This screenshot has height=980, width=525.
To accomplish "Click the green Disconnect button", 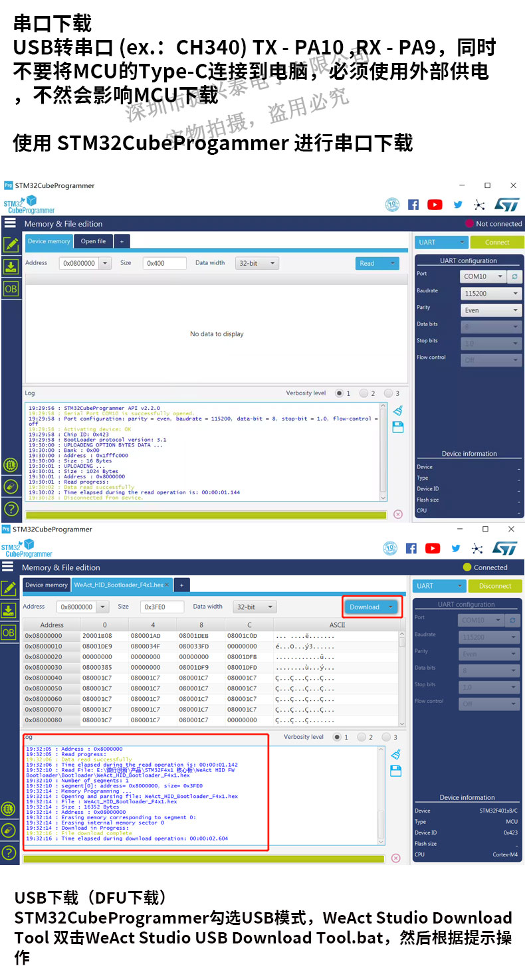I will pyautogui.click(x=495, y=586).
